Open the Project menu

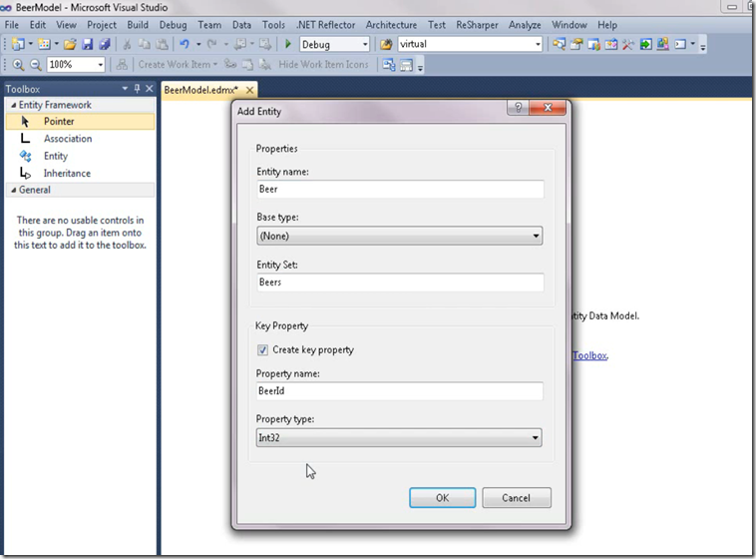[102, 25]
